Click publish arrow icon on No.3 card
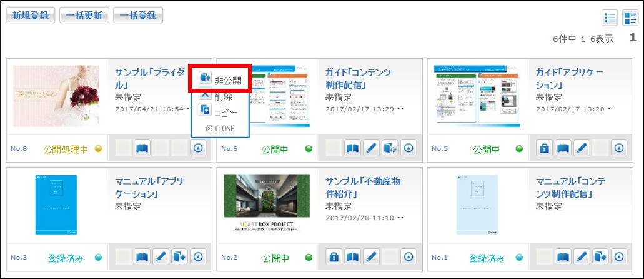The width and height of the screenshot is (644, 279). (179, 257)
